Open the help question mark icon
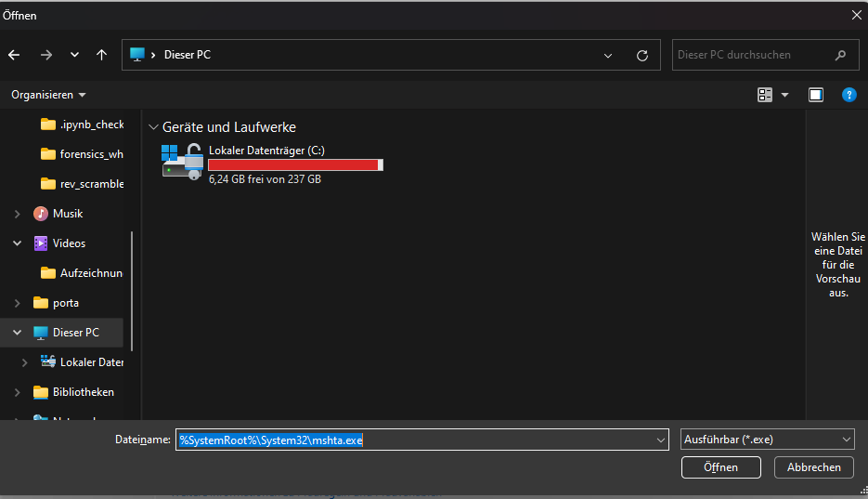Image resolution: width=868 pixels, height=499 pixels. tap(849, 95)
